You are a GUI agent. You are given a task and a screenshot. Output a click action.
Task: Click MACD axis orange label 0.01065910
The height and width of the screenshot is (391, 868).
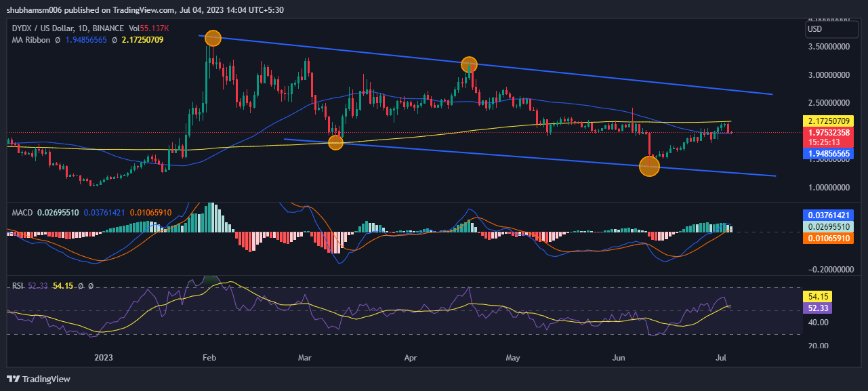827,239
